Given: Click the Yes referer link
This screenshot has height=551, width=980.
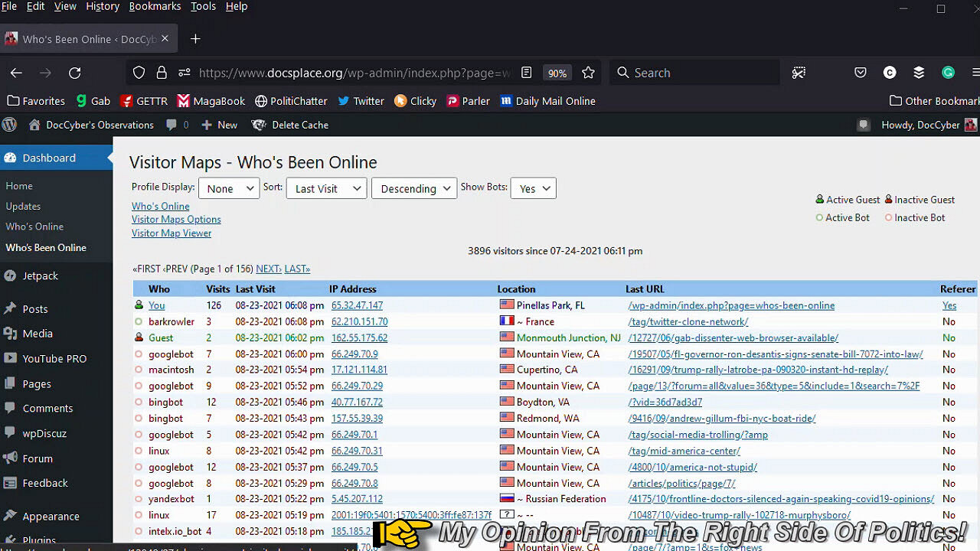Looking at the screenshot, I should (949, 305).
